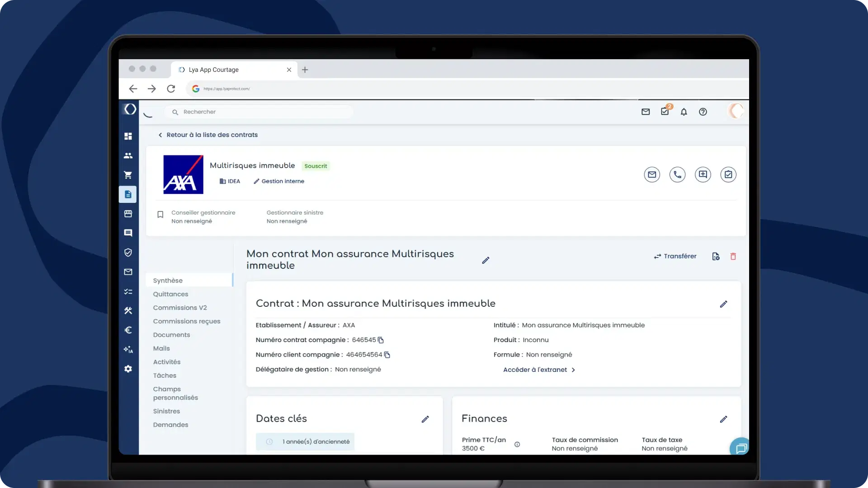Viewport: 868px width, 488px height.
Task: Reload the browser page
Action: tap(171, 89)
